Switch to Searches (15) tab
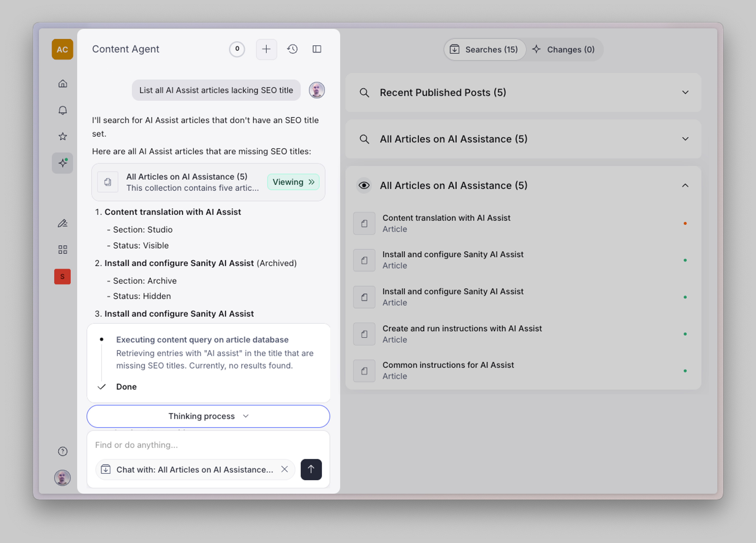The image size is (756, 543). pos(485,49)
